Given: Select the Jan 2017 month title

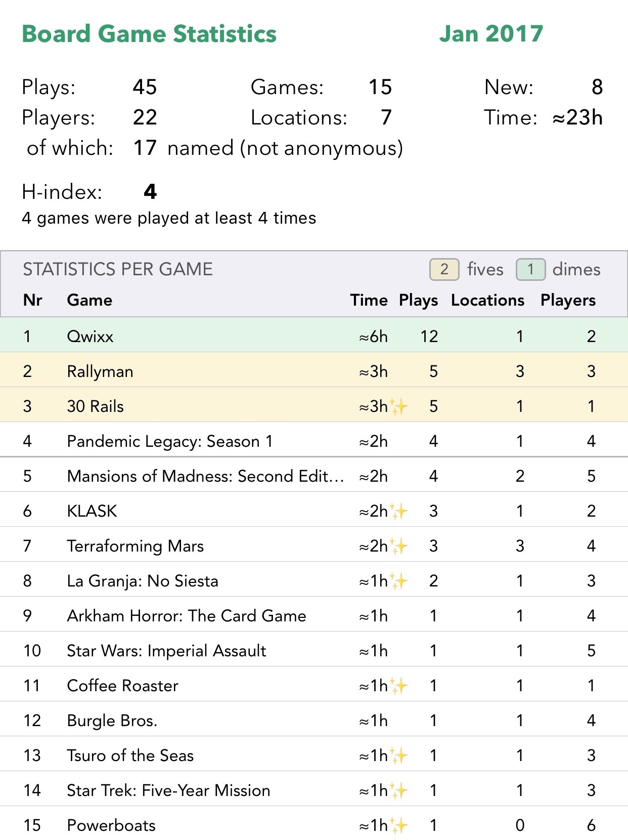Looking at the screenshot, I should pyautogui.click(x=490, y=34).
